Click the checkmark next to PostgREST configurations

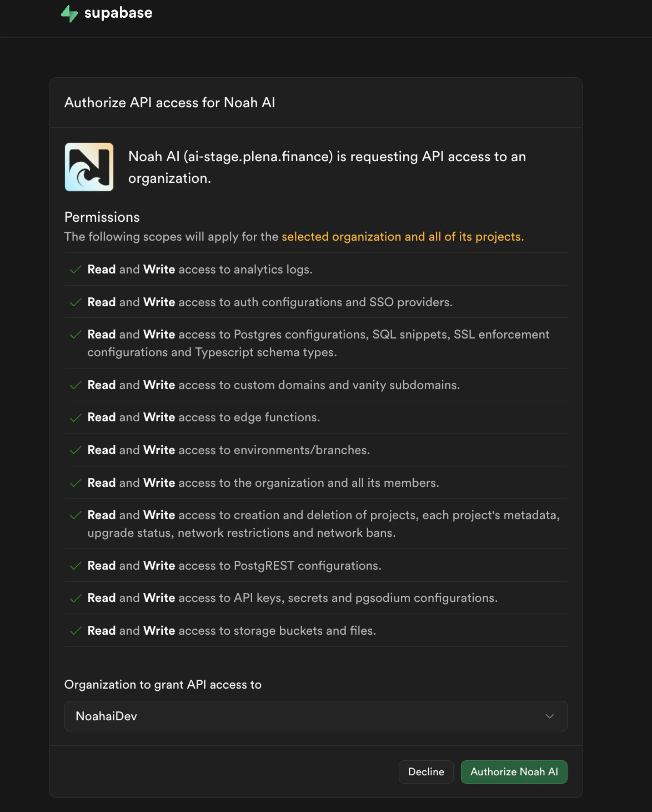[x=75, y=565]
